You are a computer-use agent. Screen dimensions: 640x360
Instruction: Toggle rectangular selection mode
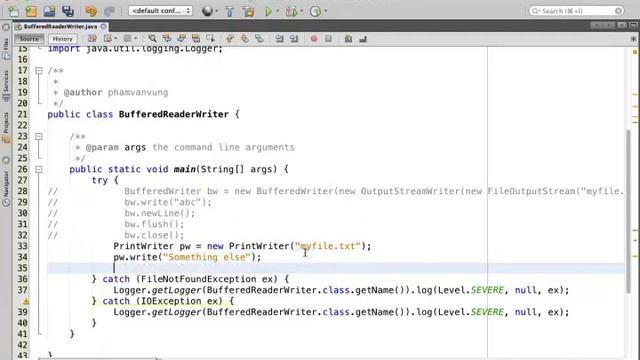pos(211,39)
